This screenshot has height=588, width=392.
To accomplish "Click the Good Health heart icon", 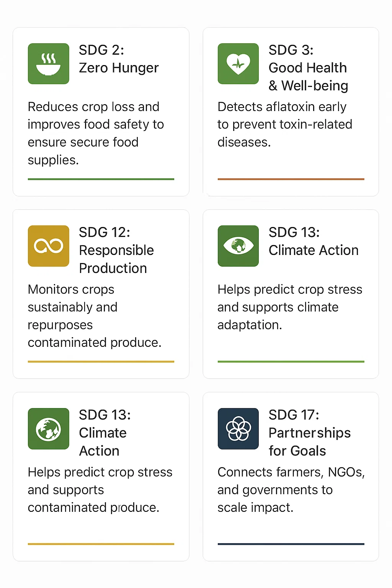I will pos(238,64).
